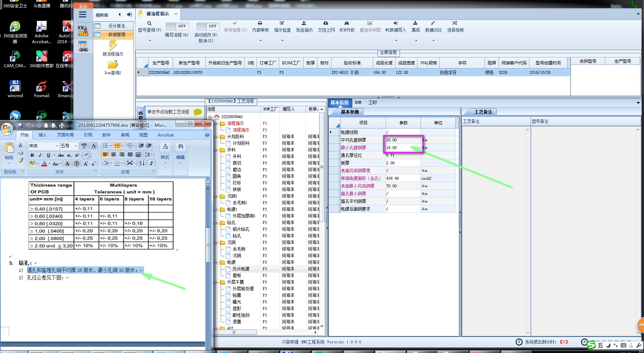Click the 新流程指示 lightning icon in the component library
This screenshot has width=644, height=353.
[x=113, y=45]
